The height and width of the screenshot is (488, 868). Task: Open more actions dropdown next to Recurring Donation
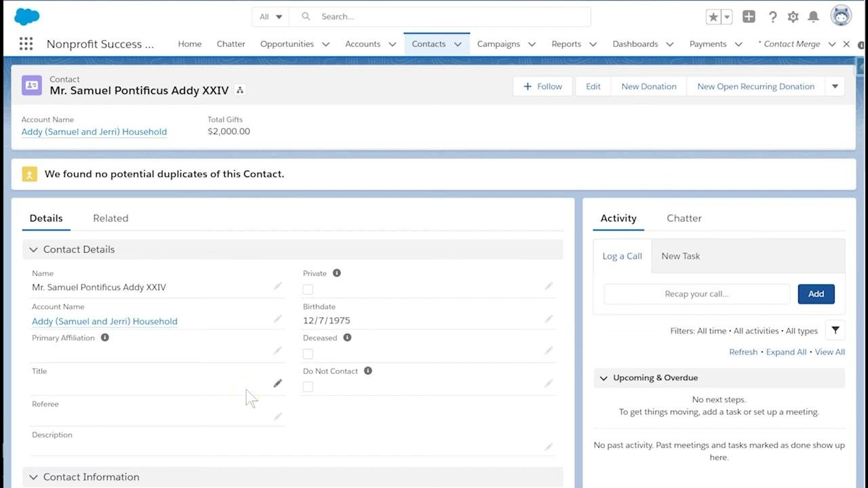point(835,86)
